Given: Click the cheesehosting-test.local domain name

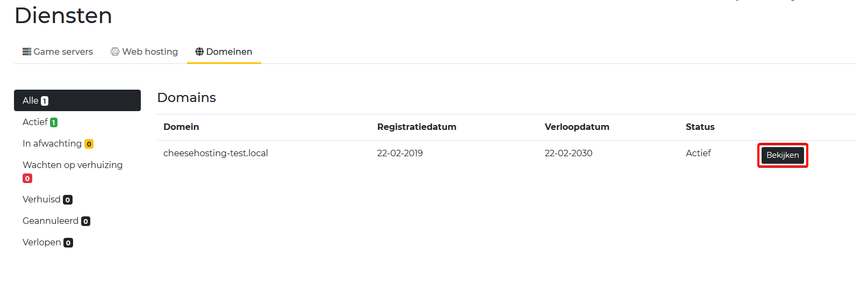Looking at the screenshot, I should point(216,154).
